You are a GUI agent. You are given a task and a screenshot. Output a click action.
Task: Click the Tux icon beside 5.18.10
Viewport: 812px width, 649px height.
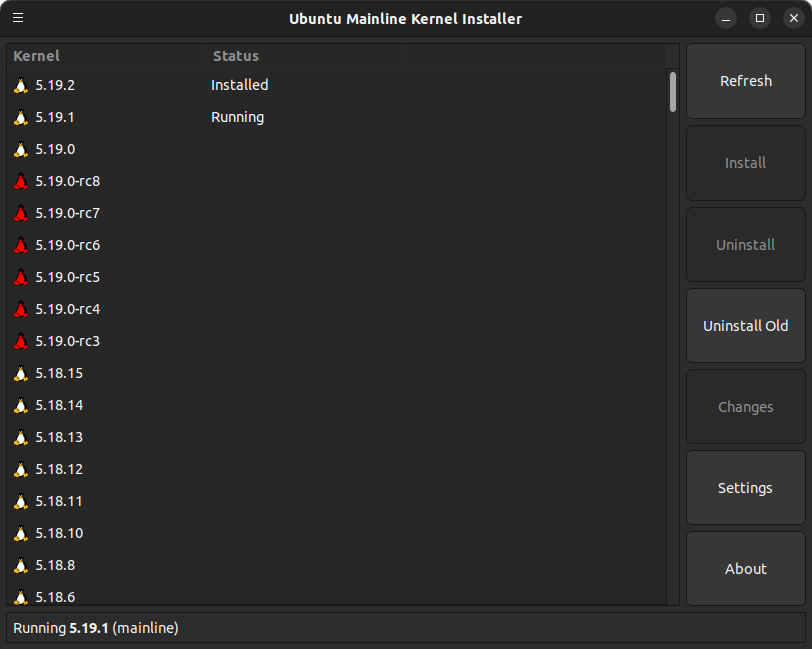click(x=21, y=533)
